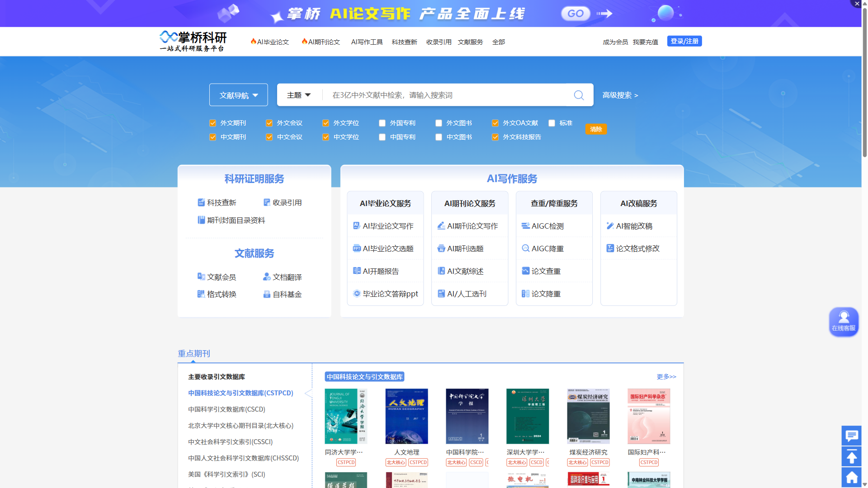Open the AI毕业论文 menu item
This screenshot has height=488, width=868.
[x=270, y=42]
